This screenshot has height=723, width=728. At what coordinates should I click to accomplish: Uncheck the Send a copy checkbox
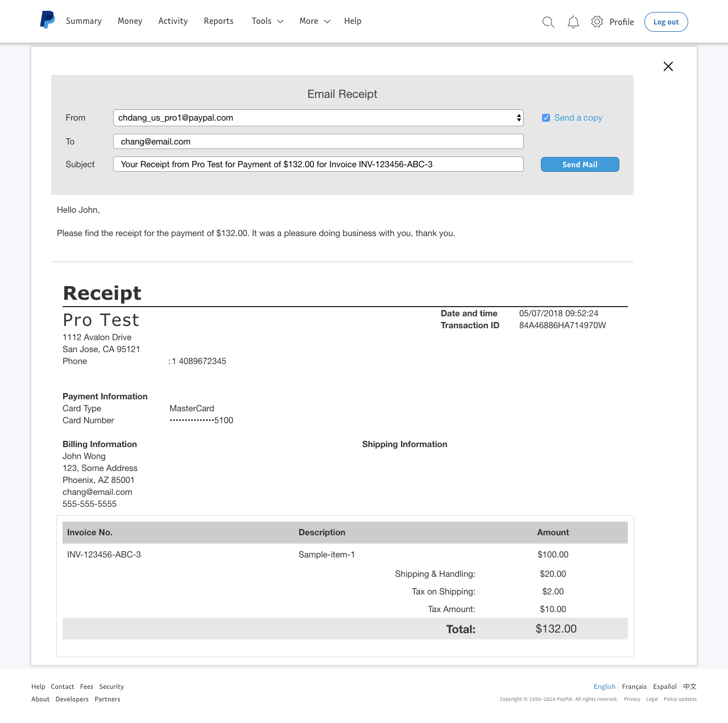click(x=546, y=118)
